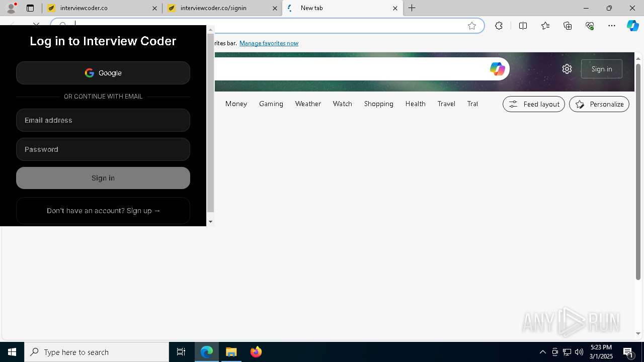Click the taskbar search box

97,352
